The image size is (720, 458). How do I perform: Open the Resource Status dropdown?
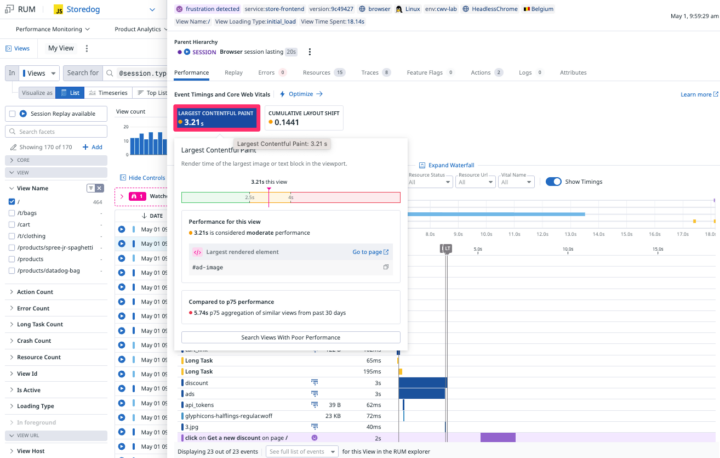pyautogui.click(x=429, y=182)
